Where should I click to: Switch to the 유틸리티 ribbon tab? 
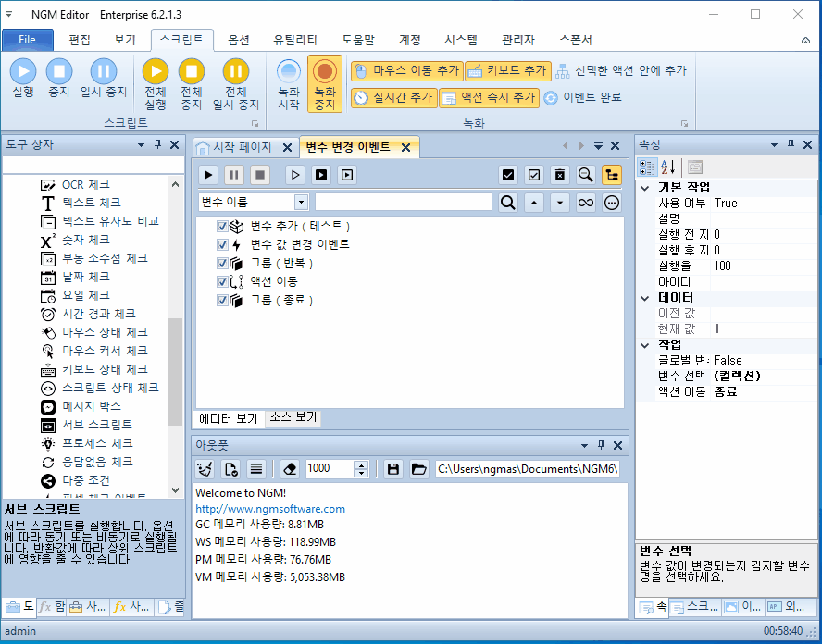(x=295, y=40)
